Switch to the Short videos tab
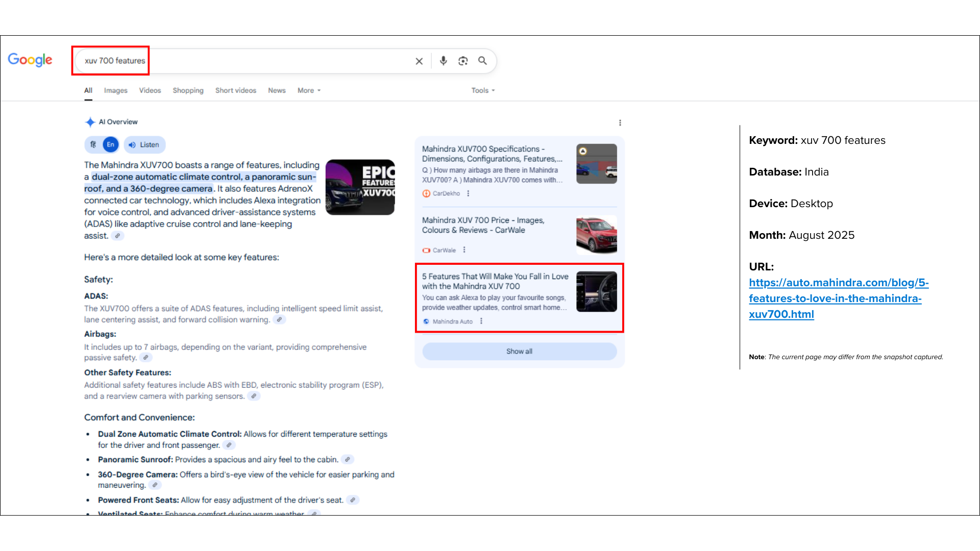Screen dimensions: 980x551 [x=235, y=90]
